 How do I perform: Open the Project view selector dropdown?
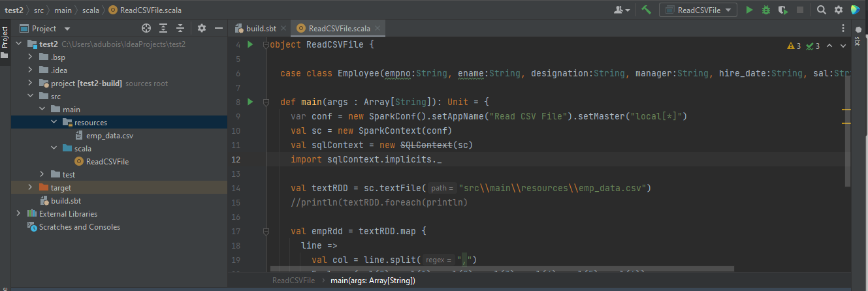[x=45, y=29]
